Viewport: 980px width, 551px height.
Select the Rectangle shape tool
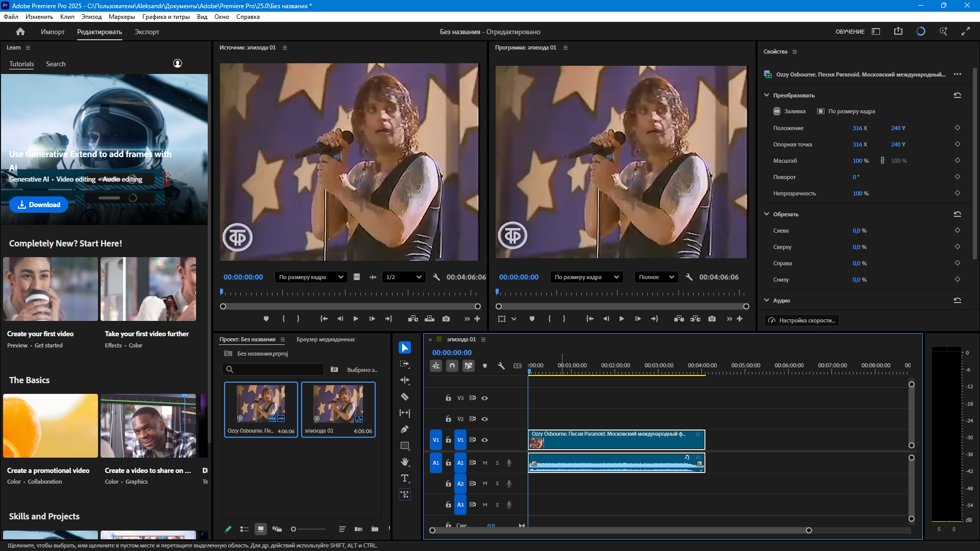pyautogui.click(x=405, y=445)
